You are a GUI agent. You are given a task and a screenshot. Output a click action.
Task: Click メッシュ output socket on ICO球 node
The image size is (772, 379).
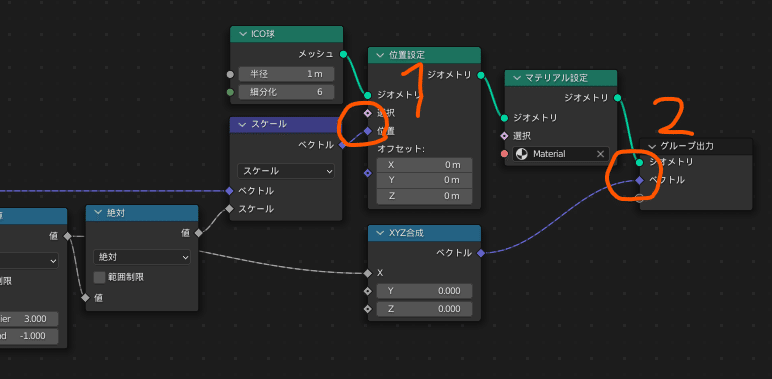[x=343, y=54]
